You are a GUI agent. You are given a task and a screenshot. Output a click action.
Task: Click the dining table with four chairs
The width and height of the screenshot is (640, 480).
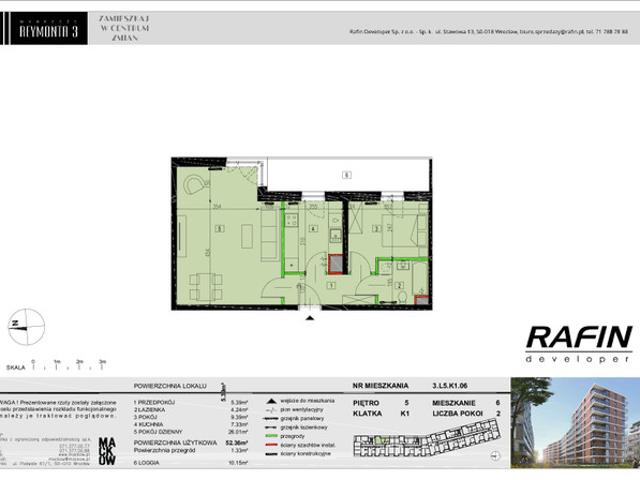(x=206, y=287)
